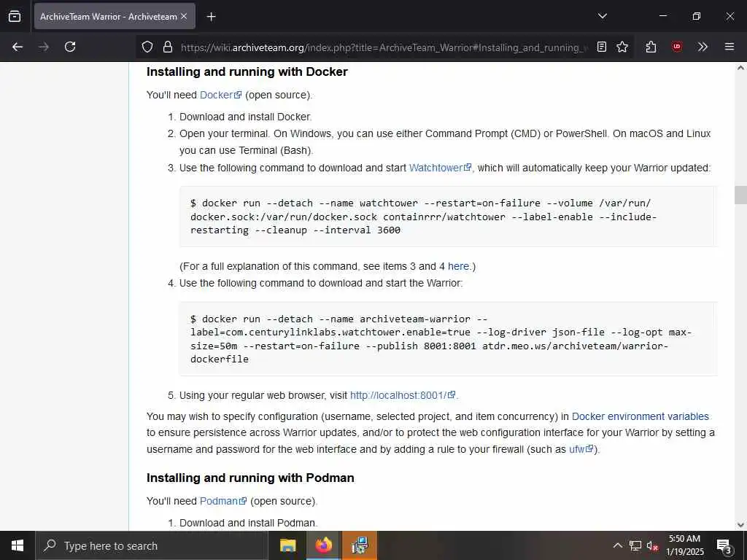Click the 'Installing and running with Podman' heading
The image size is (747, 560).
click(x=250, y=478)
